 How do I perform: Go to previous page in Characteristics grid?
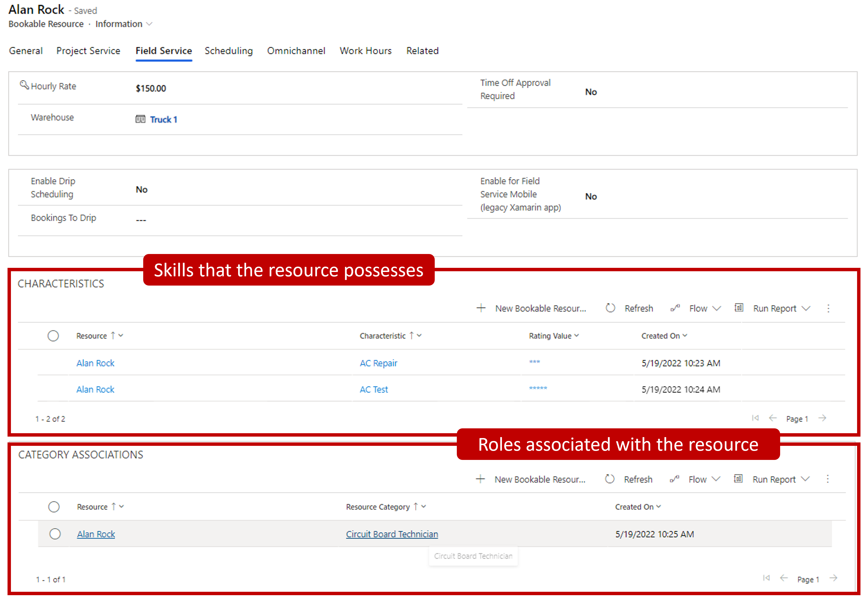tap(773, 418)
